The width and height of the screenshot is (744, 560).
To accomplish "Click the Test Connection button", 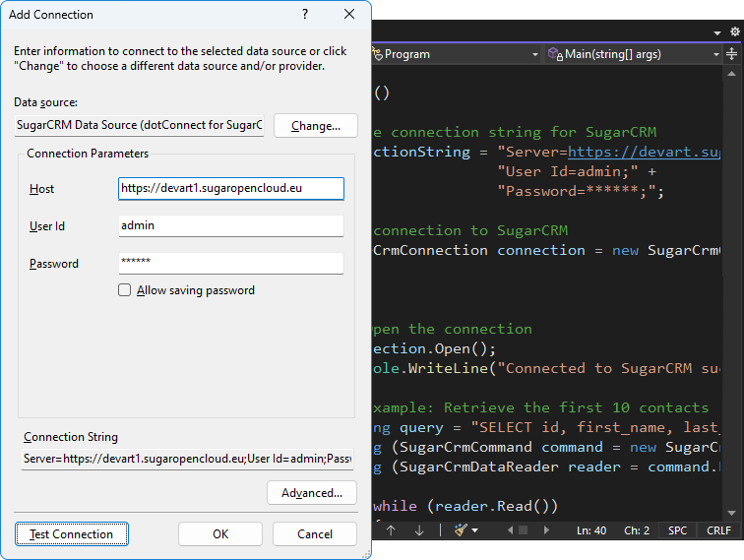I will [x=71, y=533].
